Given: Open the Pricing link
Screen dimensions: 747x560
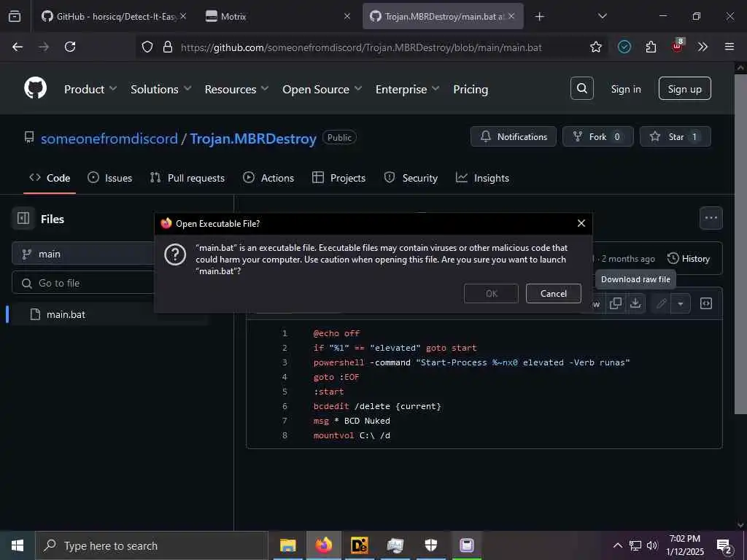Looking at the screenshot, I should click(471, 89).
